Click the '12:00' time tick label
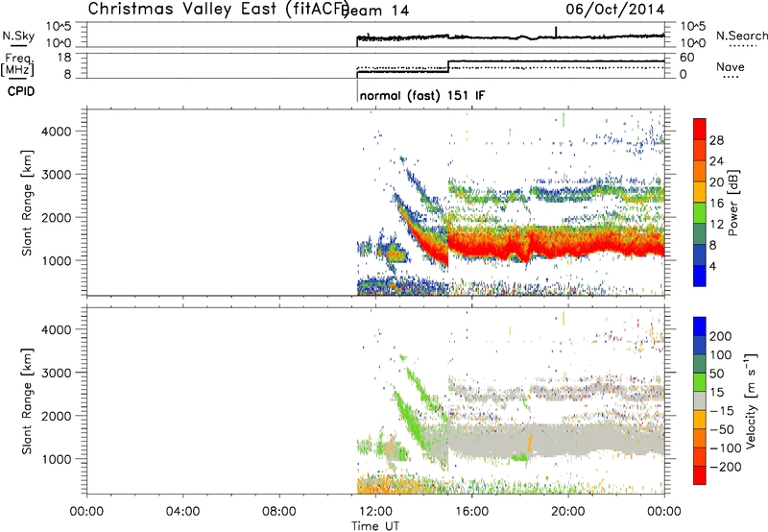The height and width of the screenshot is (532, 768). [x=375, y=512]
